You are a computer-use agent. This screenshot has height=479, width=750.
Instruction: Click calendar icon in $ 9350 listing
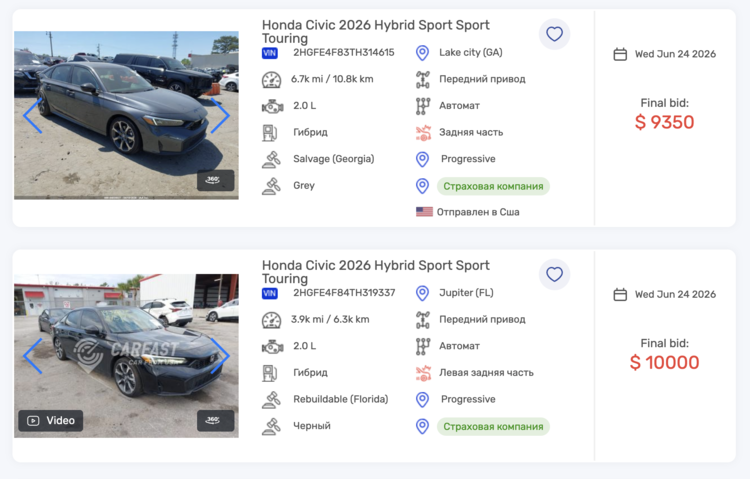click(620, 54)
